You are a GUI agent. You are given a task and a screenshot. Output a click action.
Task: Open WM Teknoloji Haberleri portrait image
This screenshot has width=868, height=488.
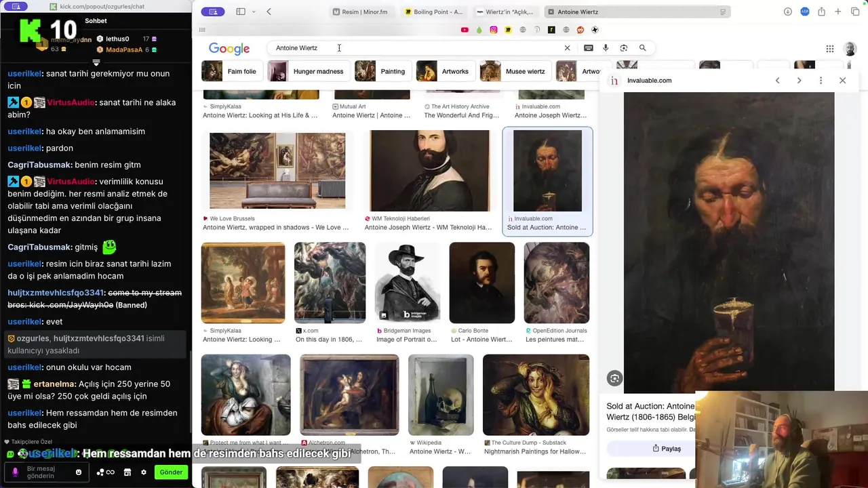430,171
